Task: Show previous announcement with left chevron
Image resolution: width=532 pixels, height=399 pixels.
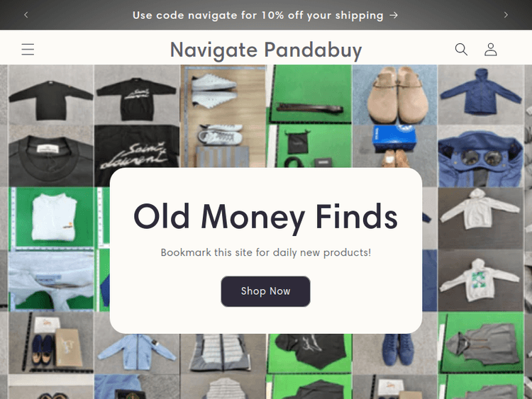Action: click(x=26, y=15)
